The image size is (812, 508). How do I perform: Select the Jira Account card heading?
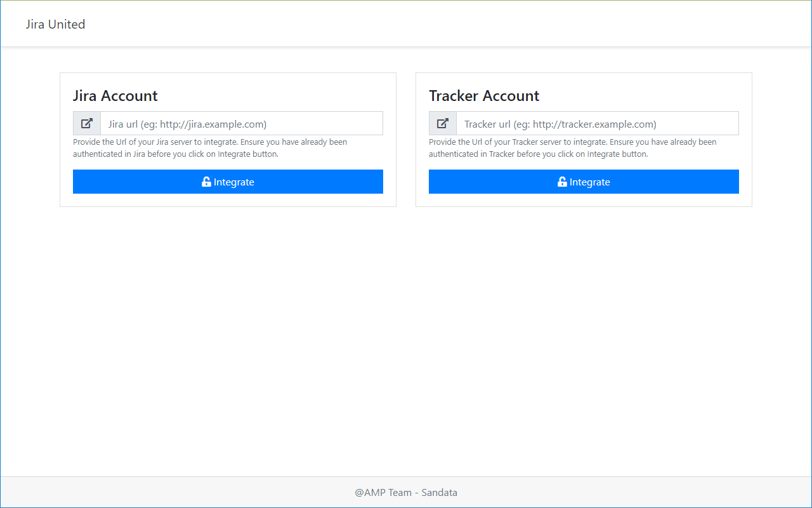click(x=115, y=95)
